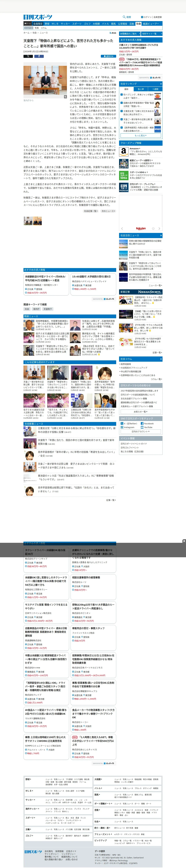This screenshot has width=186, height=868.
Task: Click 社会記事一覧 arrow link
Action: tap(91, 211)
